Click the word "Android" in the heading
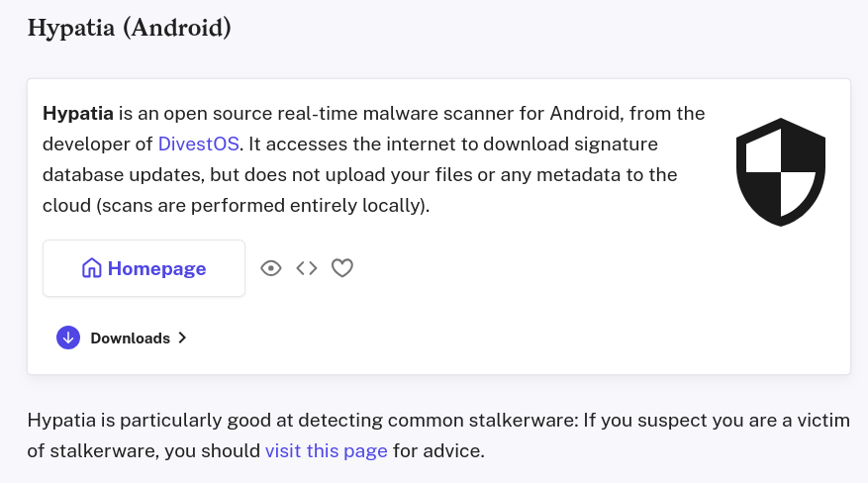 click(177, 27)
